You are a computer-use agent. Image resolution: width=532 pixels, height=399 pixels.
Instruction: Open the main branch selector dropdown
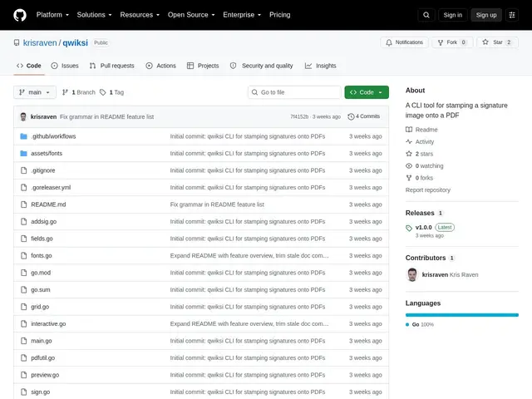click(x=35, y=92)
